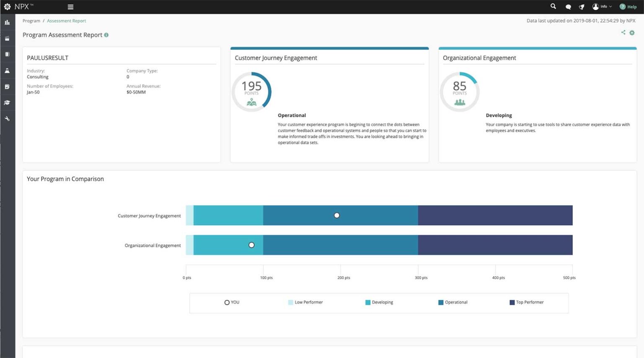
Task: Open the chat bubble in the top bar
Action: [x=568, y=6]
